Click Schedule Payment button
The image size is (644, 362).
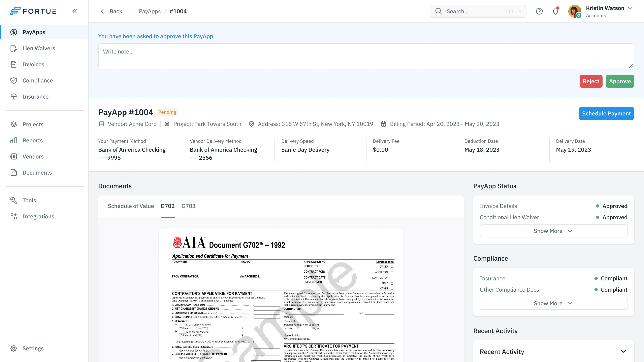(x=606, y=113)
